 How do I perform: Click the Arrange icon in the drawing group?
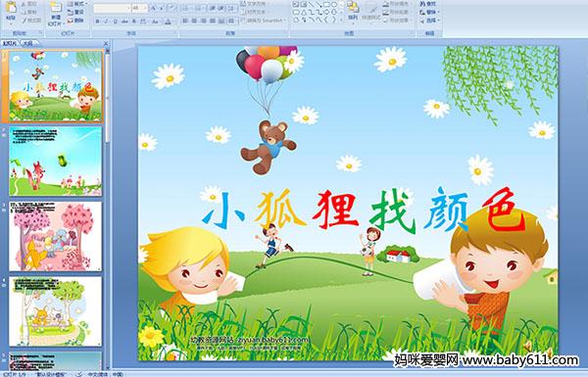click(x=353, y=11)
